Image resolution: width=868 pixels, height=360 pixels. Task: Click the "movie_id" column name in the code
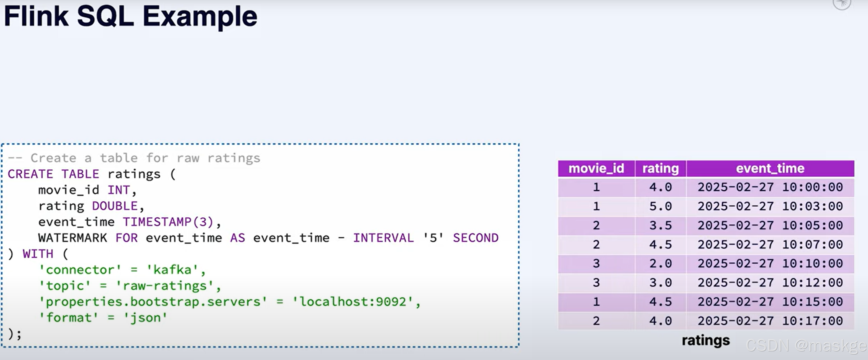tap(69, 190)
